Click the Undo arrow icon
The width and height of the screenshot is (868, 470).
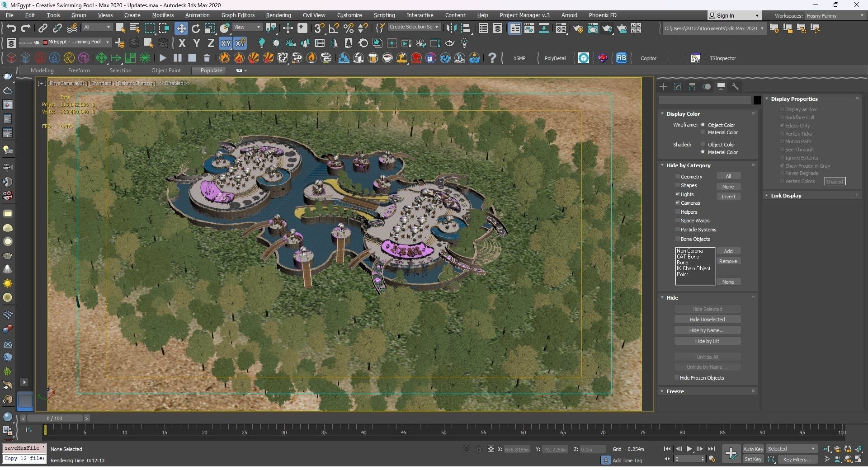pos(11,28)
